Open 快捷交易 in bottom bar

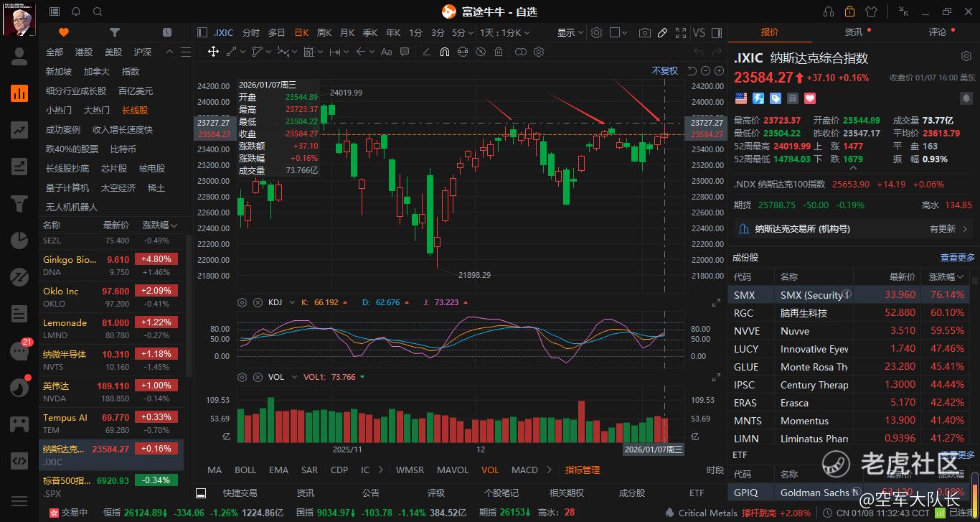pyautogui.click(x=240, y=493)
